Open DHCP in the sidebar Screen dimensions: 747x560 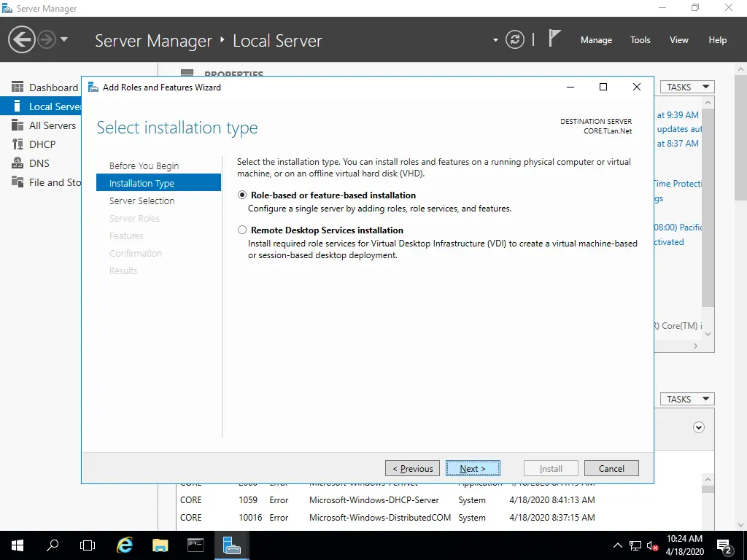42,144
